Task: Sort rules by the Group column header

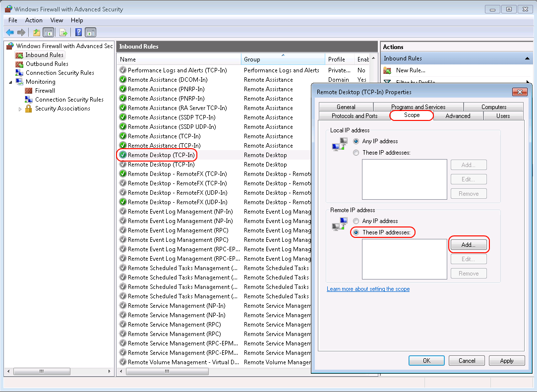Action: pyautogui.click(x=283, y=59)
